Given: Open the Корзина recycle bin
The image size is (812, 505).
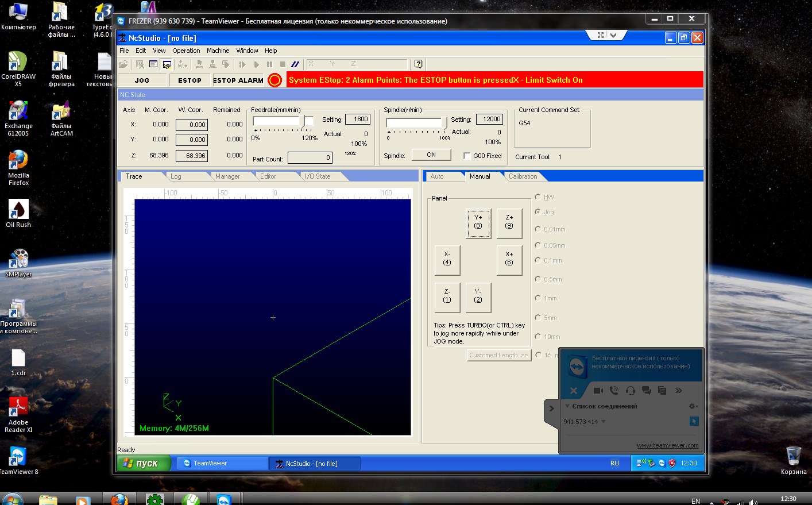Looking at the screenshot, I should click(794, 460).
